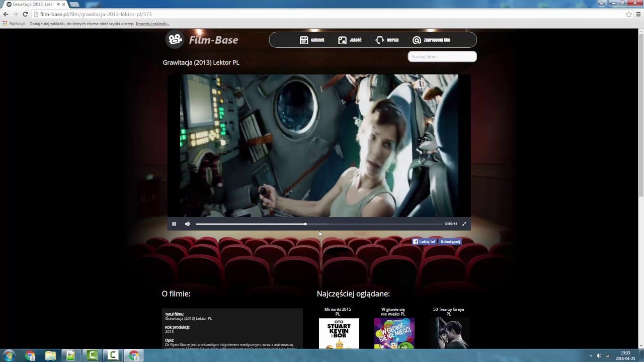
Task: Click the Rok produkcji label
Action: coord(177,327)
